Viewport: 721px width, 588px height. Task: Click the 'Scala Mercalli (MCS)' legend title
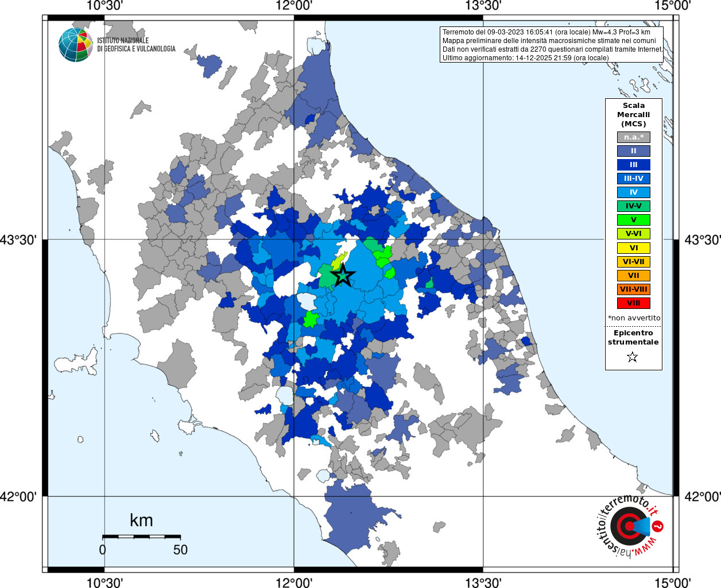click(634, 115)
